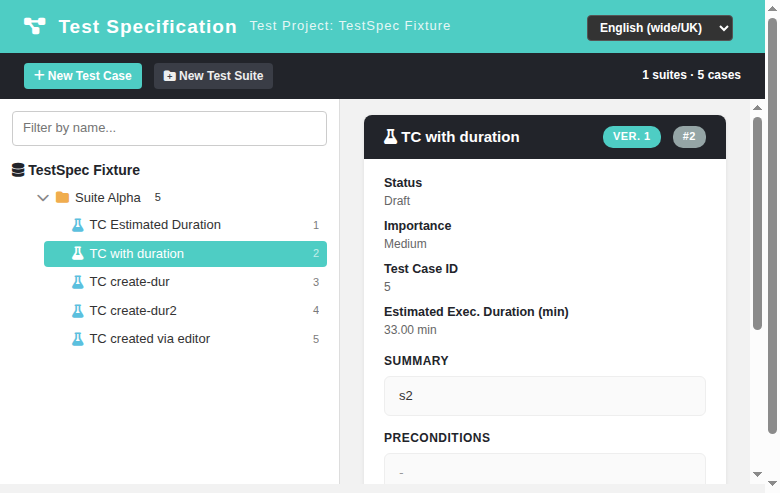Click the TC with duration panel title
The image size is (780, 493).
(460, 137)
